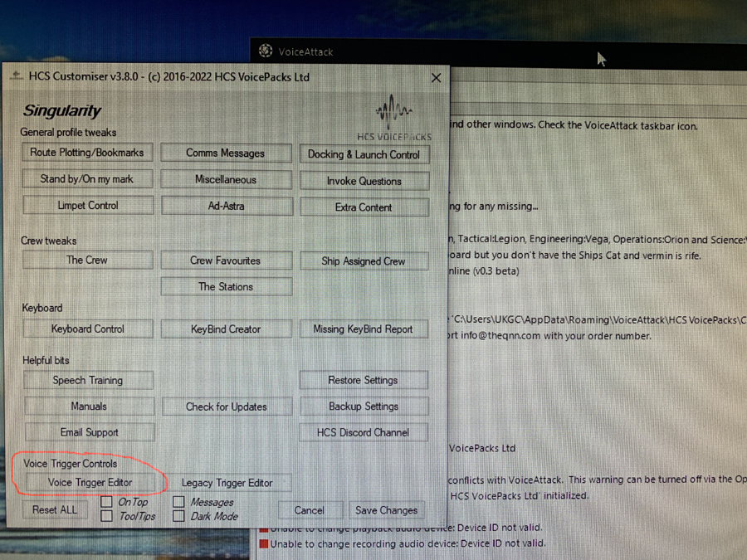Open the Manuals
The width and height of the screenshot is (747, 560).
click(x=89, y=407)
